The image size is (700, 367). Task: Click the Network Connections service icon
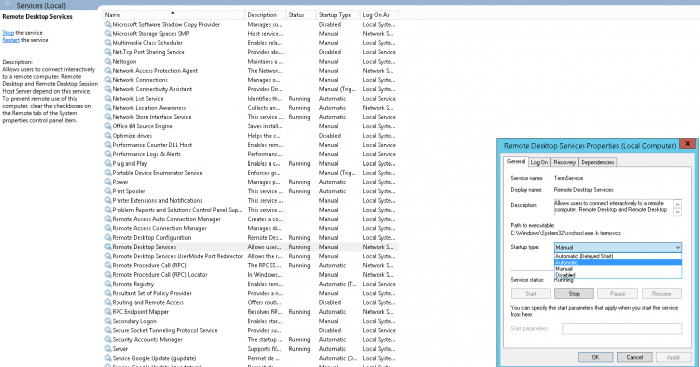[108, 80]
